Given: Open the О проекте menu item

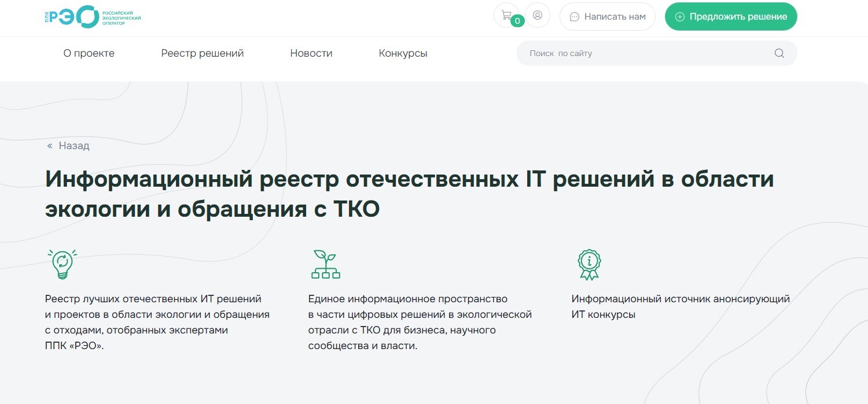Looking at the screenshot, I should tap(89, 53).
